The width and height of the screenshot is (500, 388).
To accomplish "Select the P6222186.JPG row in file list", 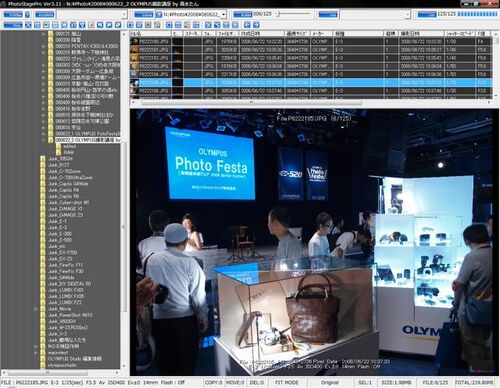I will tap(311, 91).
